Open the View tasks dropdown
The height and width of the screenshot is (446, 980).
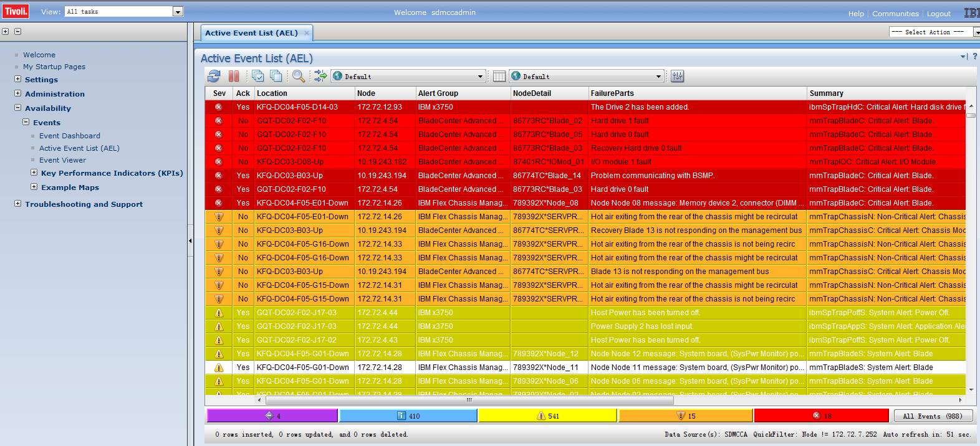pos(178,11)
